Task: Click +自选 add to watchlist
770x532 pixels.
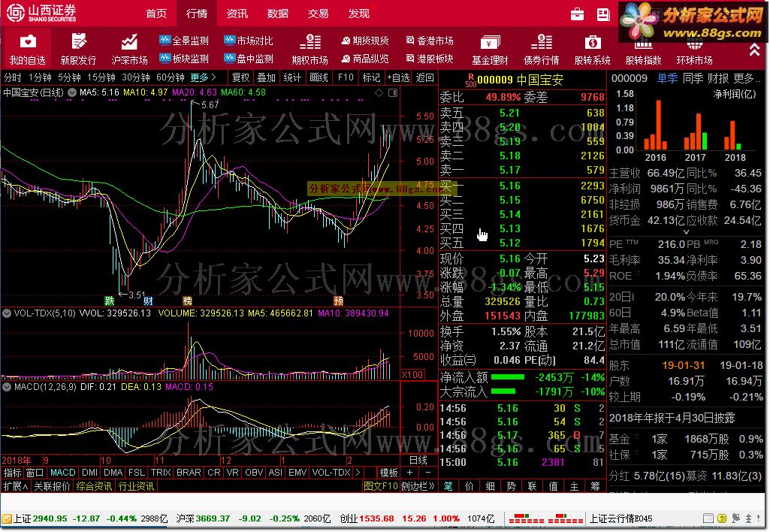Action: pos(398,77)
